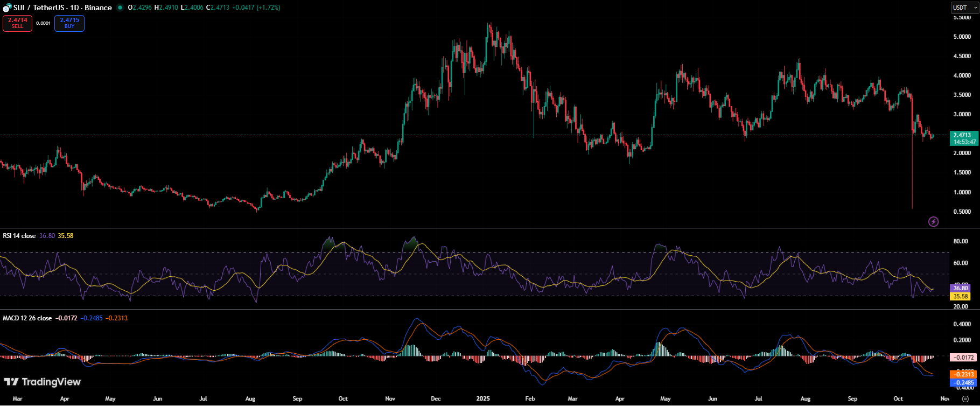Click the blue MACD value tag -0.2485

click(964, 383)
